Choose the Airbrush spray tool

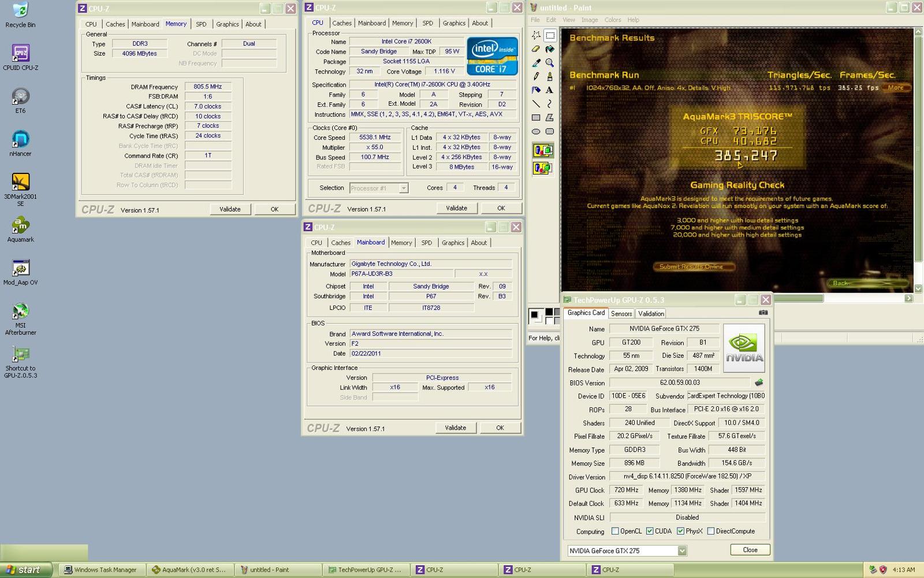pyautogui.click(x=536, y=90)
